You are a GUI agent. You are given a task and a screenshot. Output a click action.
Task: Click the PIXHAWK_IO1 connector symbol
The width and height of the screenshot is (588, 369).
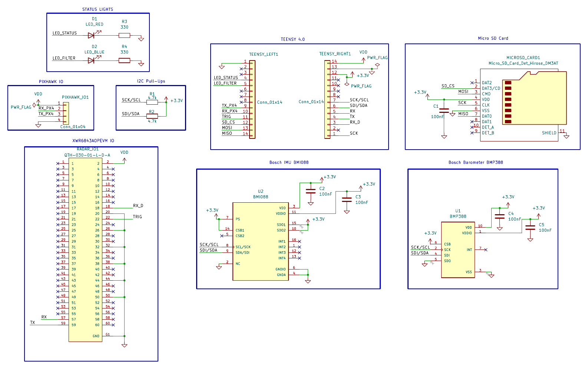click(66, 113)
